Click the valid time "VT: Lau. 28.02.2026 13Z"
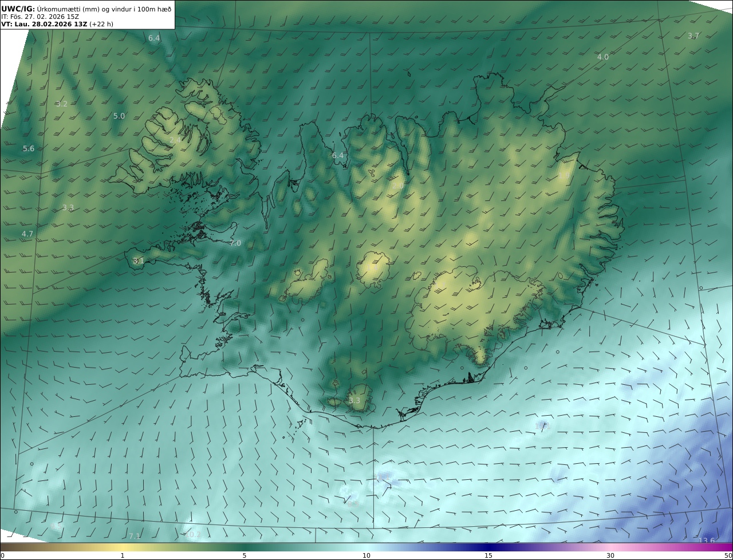The image size is (733, 560). coord(44,24)
